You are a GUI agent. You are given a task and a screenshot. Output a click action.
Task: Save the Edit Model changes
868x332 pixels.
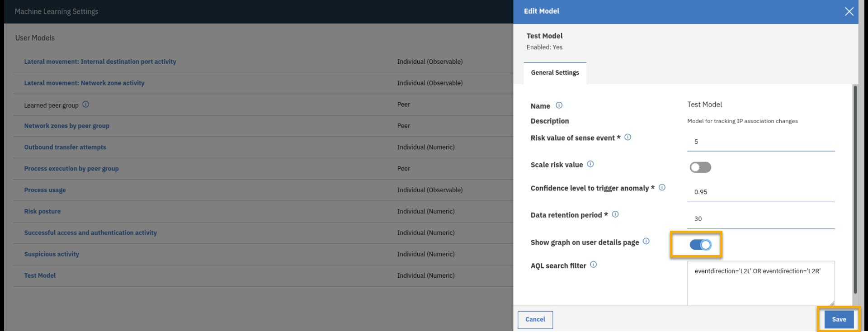pyautogui.click(x=839, y=319)
